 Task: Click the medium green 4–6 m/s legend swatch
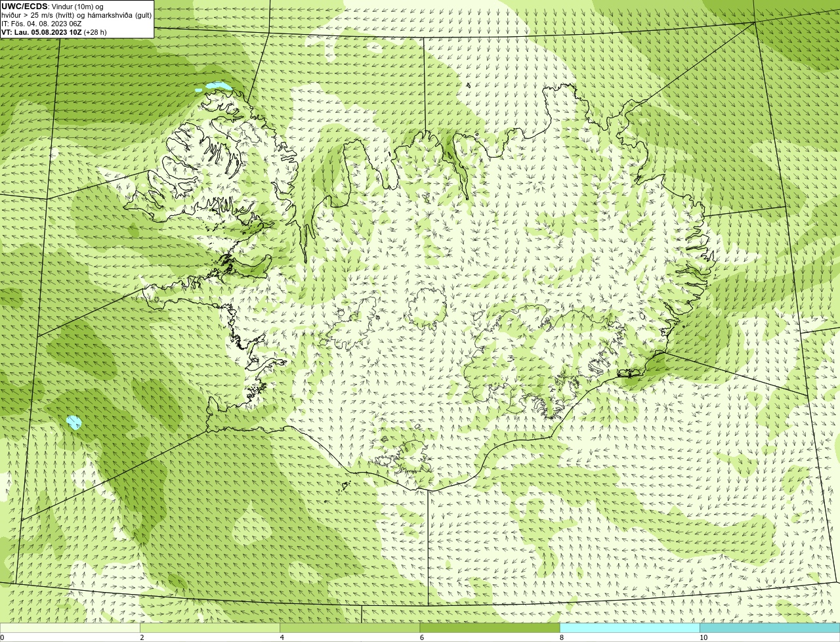(x=350, y=628)
